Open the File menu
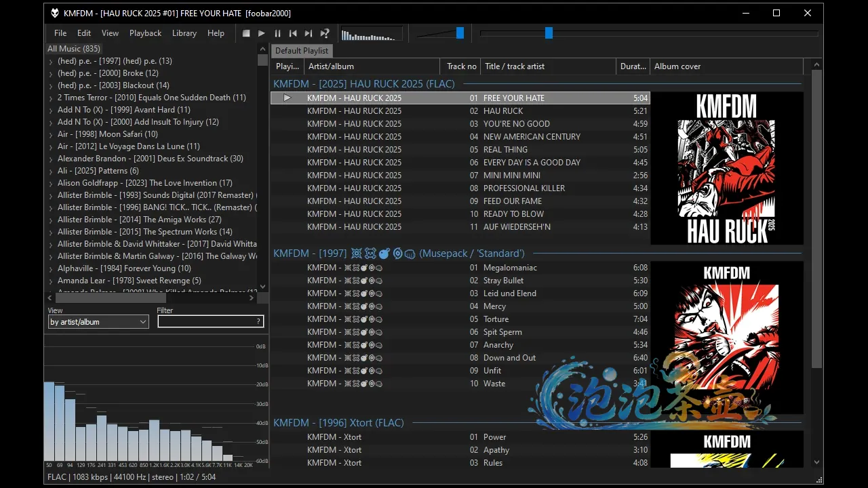The height and width of the screenshot is (488, 868). tap(60, 33)
